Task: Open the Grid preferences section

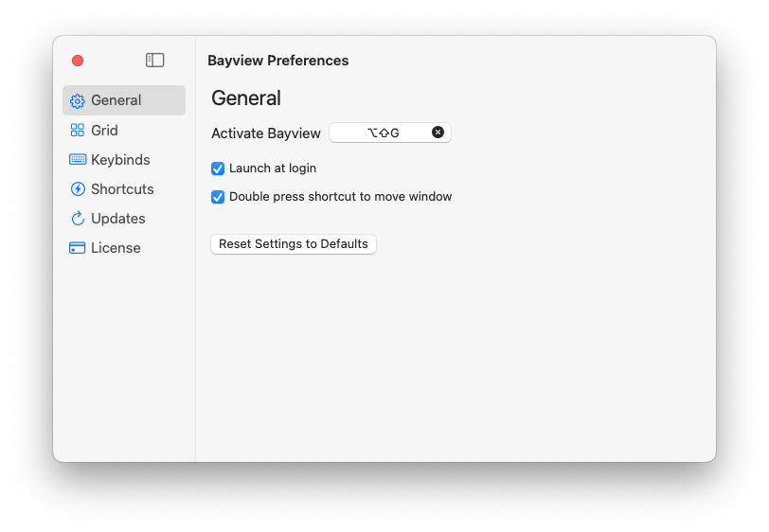Action: [104, 131]
